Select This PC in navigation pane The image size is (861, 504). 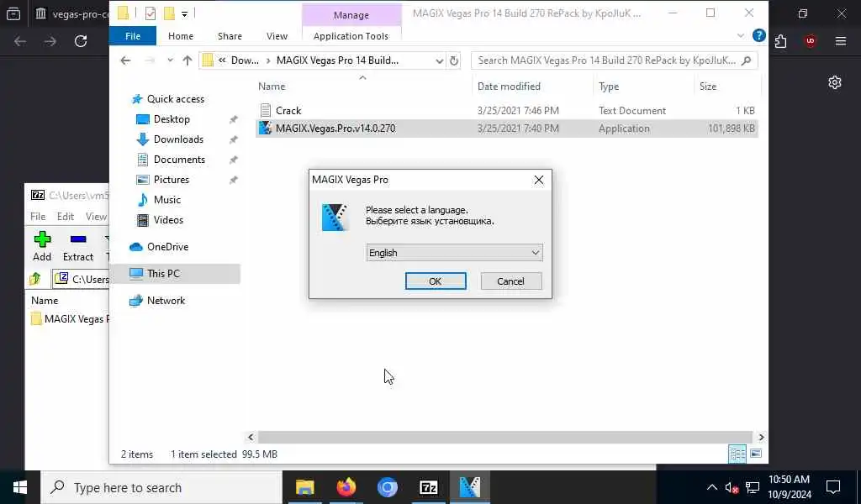click(x=162, y=274)
